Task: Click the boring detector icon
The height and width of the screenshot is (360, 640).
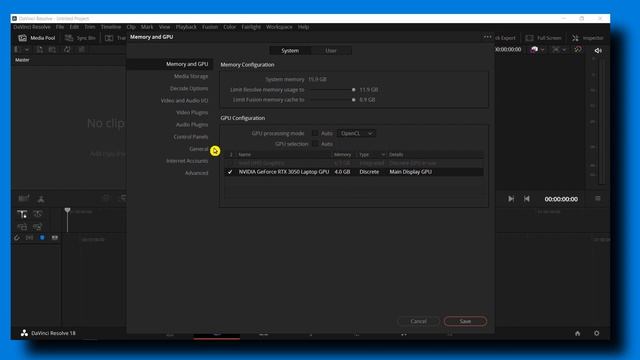Action: pyautogui.click(x=23, y=199)
